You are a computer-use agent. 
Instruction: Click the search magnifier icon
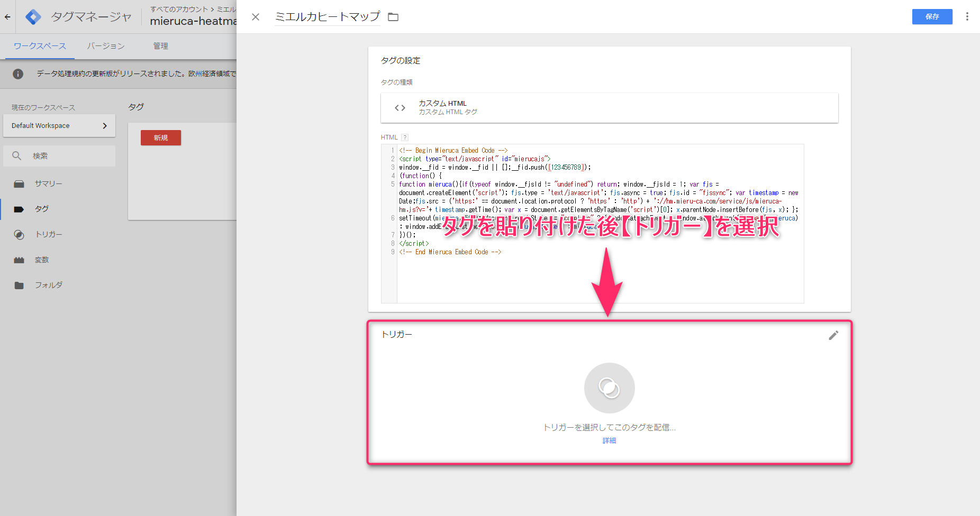[x=17, y=156]
